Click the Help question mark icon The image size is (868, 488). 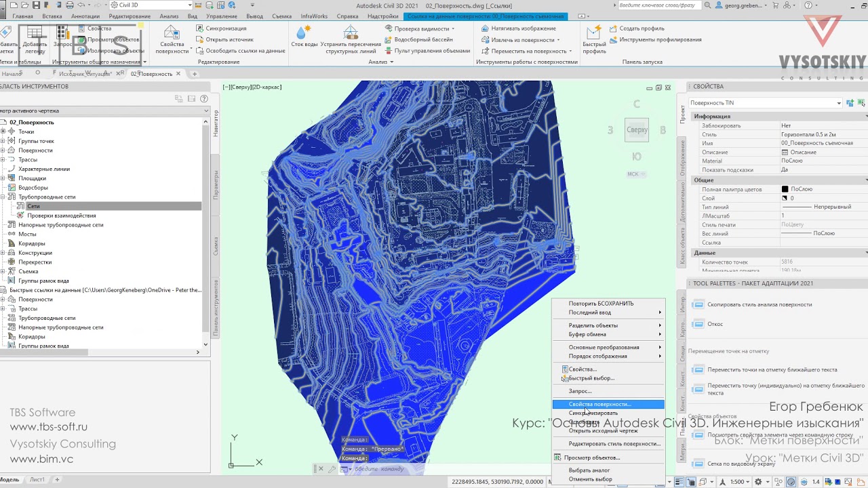tap(808, 5)
